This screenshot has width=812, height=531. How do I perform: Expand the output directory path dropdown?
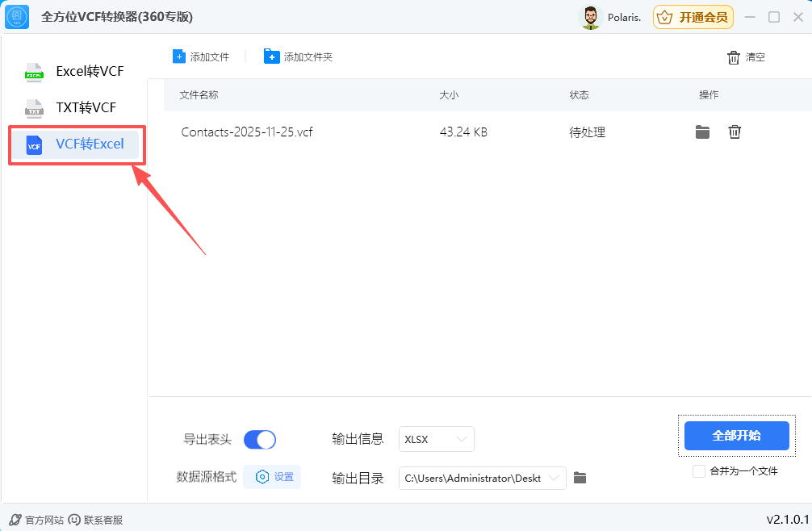pos(483,478)
